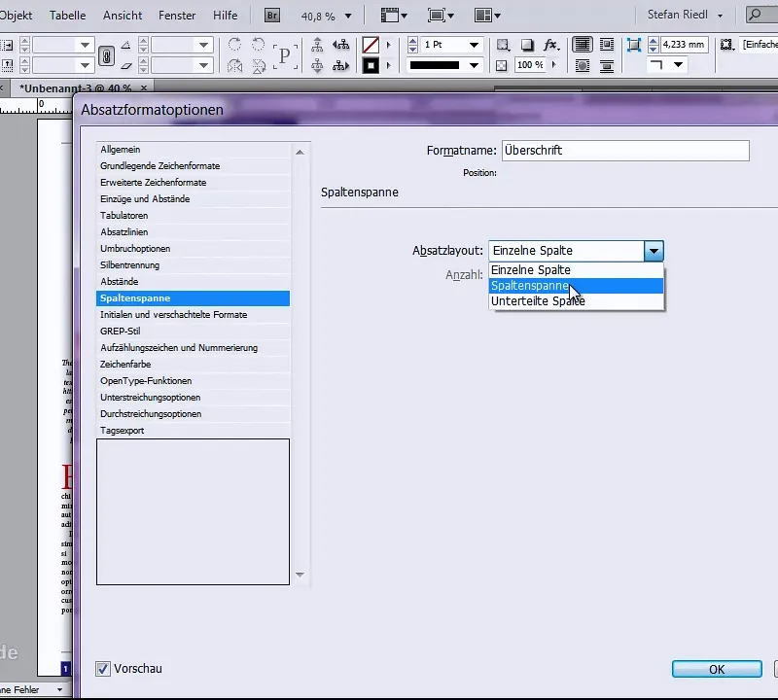Click the flip horizontal icon

click(234, 65)
